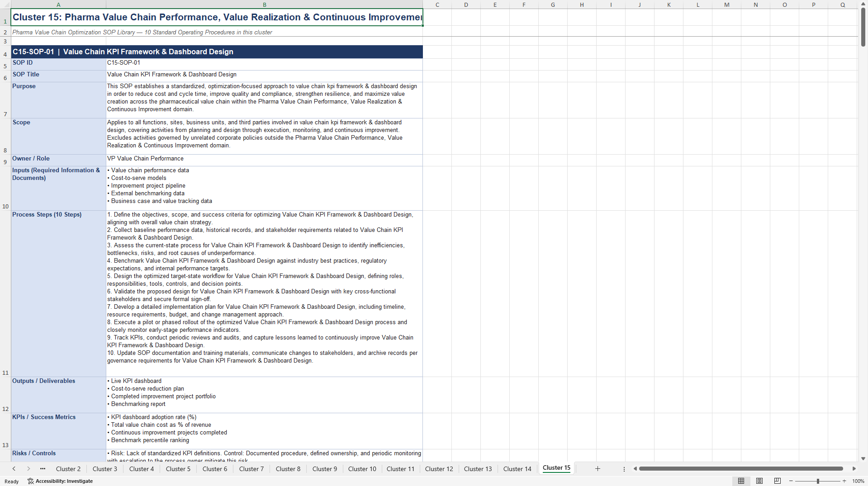
Task: Select column M header
Action: click(x=726, y=5)
